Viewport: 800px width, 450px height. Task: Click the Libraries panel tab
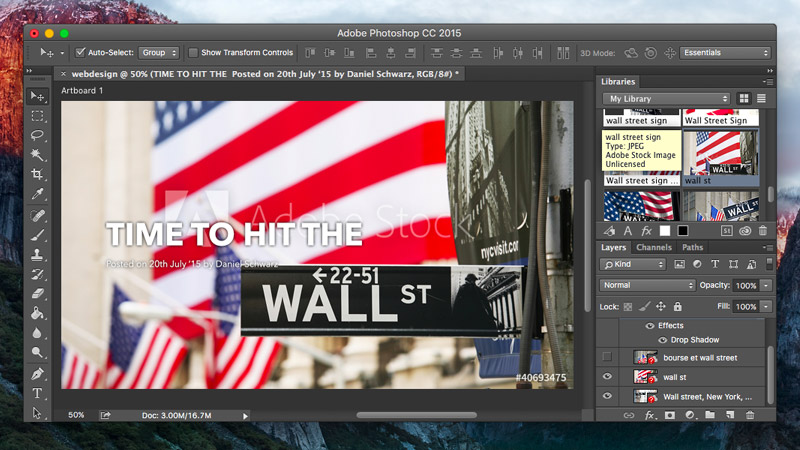point(617,82)
